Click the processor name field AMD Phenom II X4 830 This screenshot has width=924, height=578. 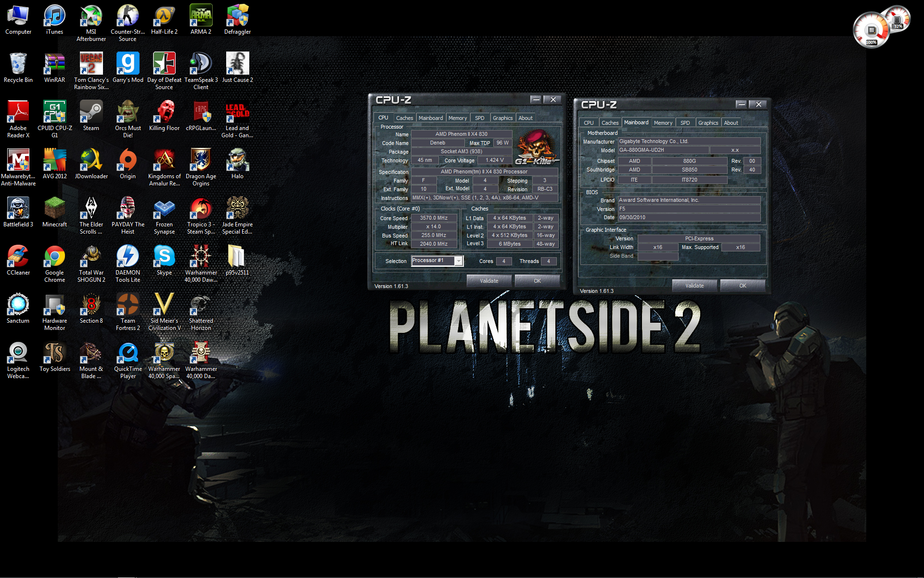pyautogui.click(x=461, y=134)
